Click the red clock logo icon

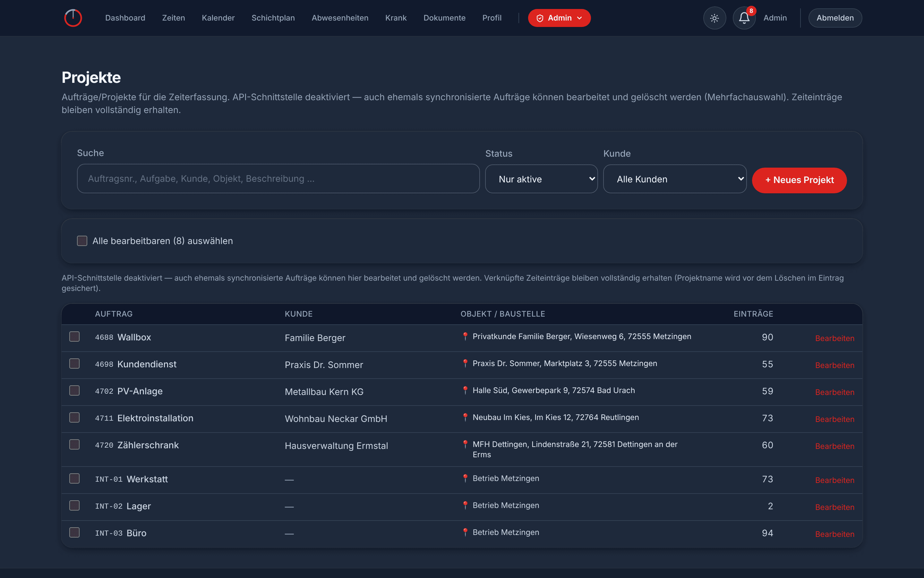click(x=73, y=18)
